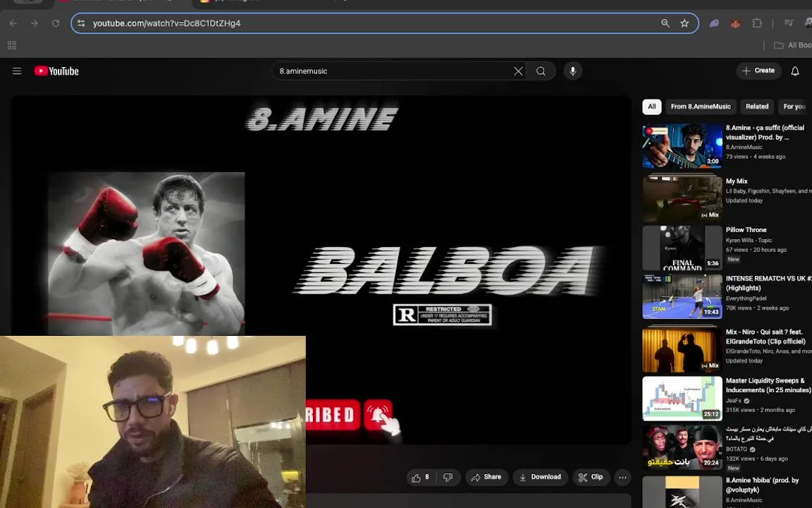The width and height of the screenshot is (812, 508).
Task: Bookmark this page with the star icon
Action: pyautogui.click(x=684, y=23)
